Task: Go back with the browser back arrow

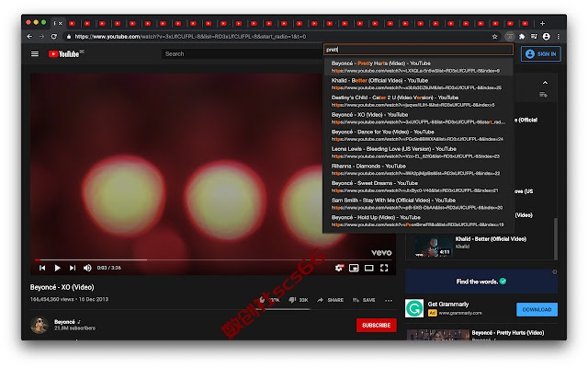Action: click(x=29, y=37)
